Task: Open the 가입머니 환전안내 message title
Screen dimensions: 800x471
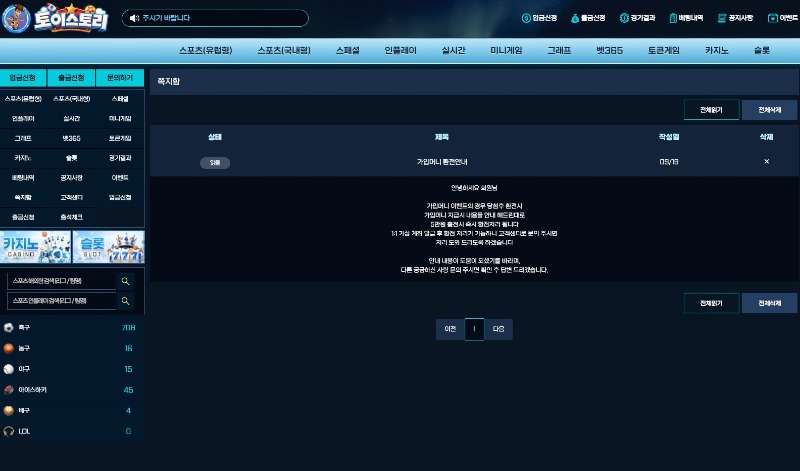Action: (x=442, y=162)
